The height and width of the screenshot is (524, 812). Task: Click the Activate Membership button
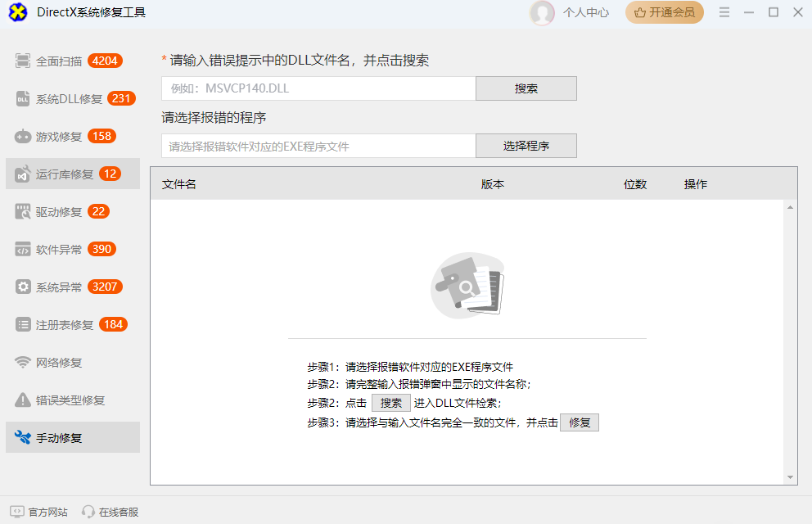[x=664, y=13]
